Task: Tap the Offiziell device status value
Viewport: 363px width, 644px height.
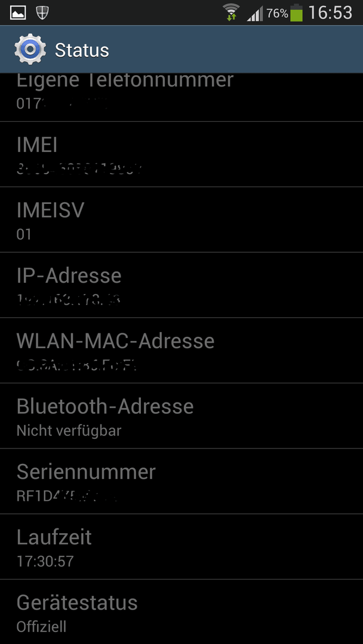Action: coord(41,627)
